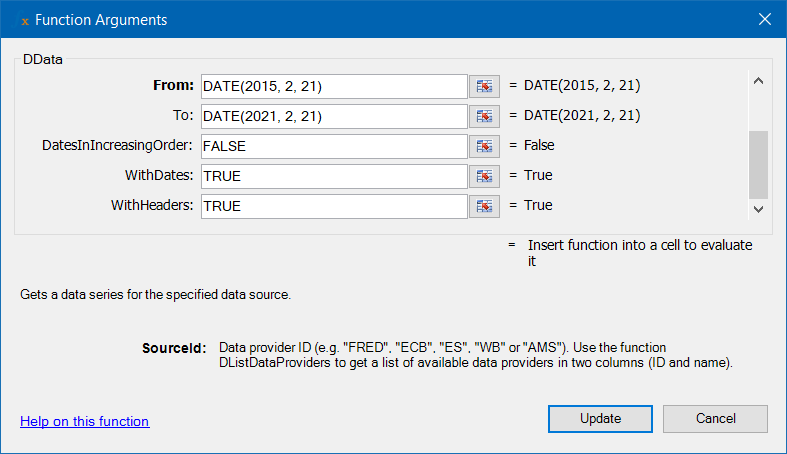The height and width of the screenshot is (454, 787).
Task: Click the To date input field
Action: coord(334,116)
